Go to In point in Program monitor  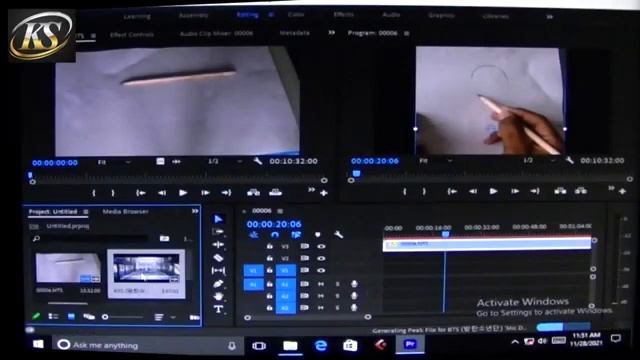(x=452, y=191)
